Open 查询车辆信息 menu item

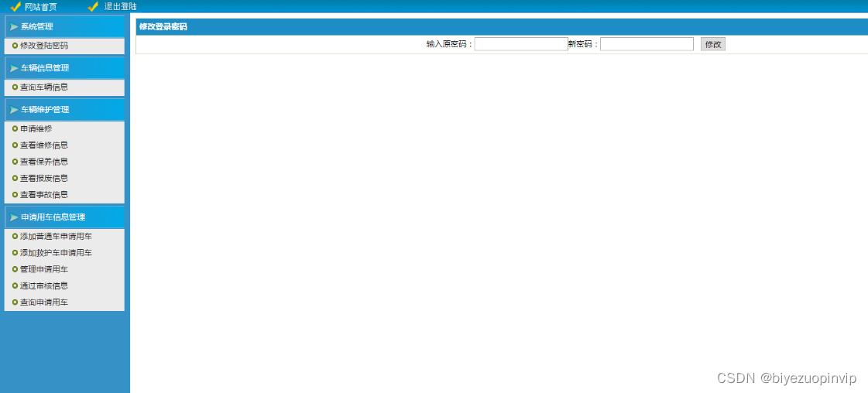point(44,87)
